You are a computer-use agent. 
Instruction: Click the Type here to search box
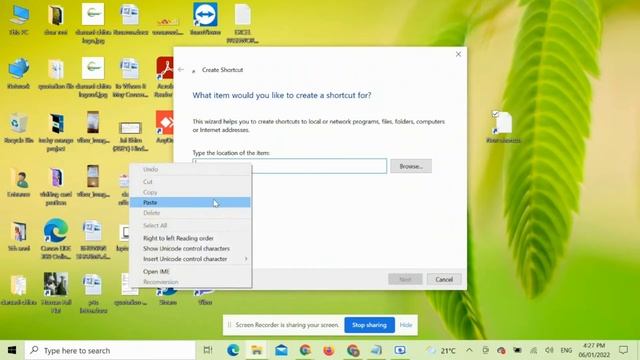point(110,350)
